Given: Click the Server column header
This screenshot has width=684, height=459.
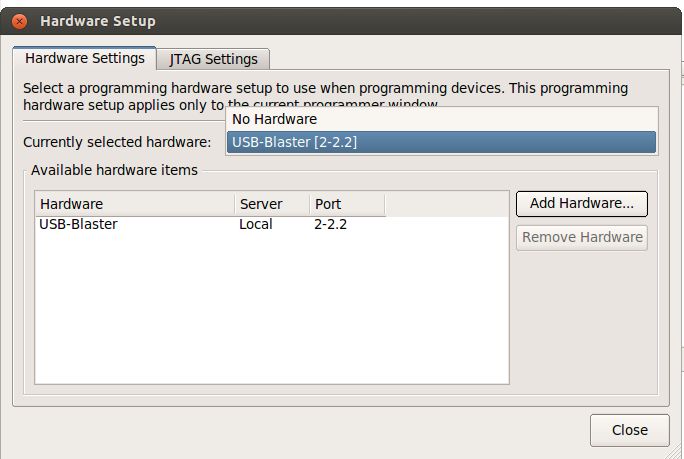Looking at the screenshot, I should [271, 204].
